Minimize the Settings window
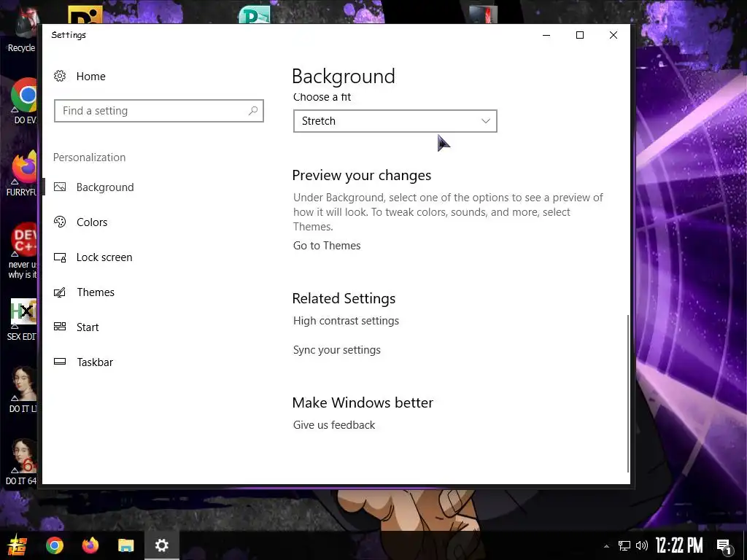 [546, 35]
